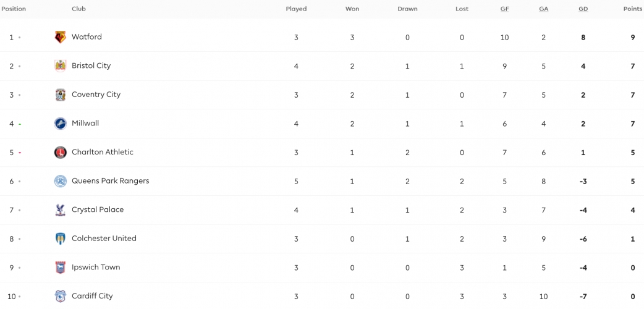Click the Crystal Palace eagle crest
Screen dimensions: 644x309
coord(61,210)
